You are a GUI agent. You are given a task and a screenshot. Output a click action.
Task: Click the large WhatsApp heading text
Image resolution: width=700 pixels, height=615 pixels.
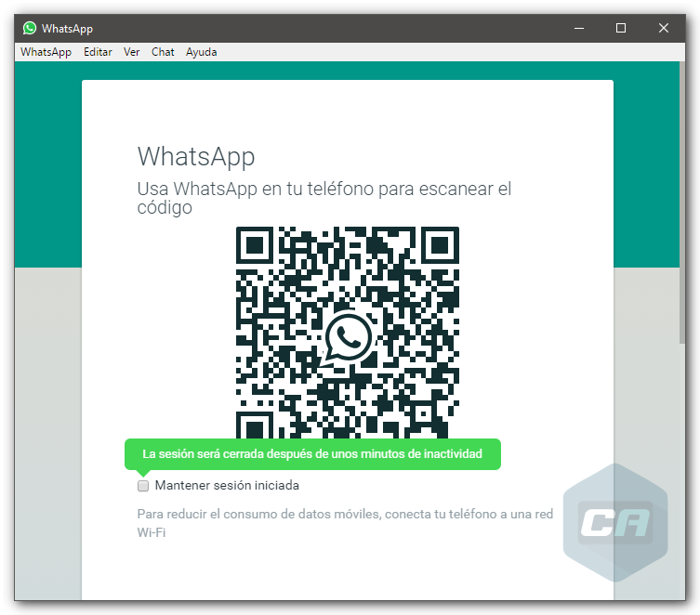tap(196, 157)
